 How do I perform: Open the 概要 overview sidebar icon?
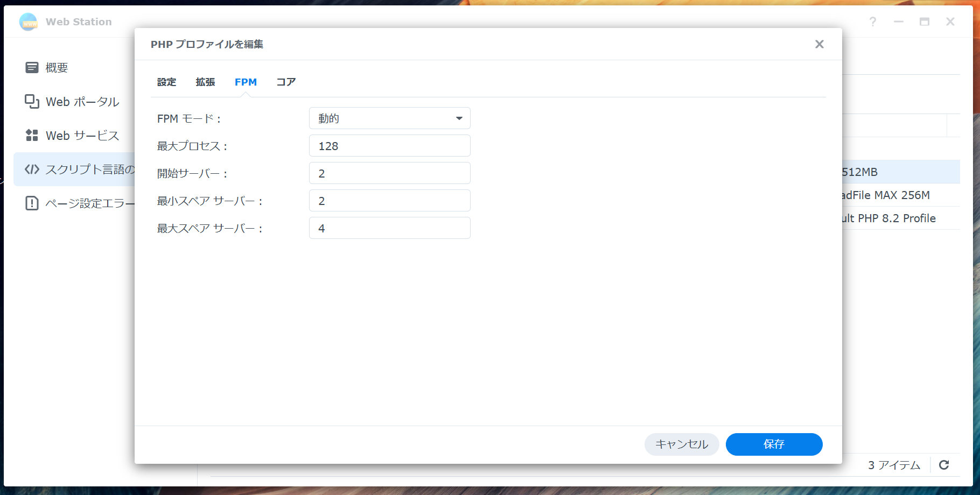click(32, 68)
